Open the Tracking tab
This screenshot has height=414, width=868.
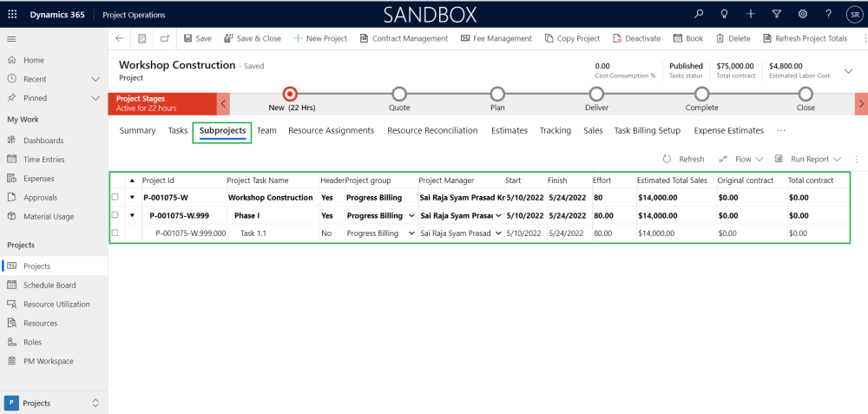556,130
